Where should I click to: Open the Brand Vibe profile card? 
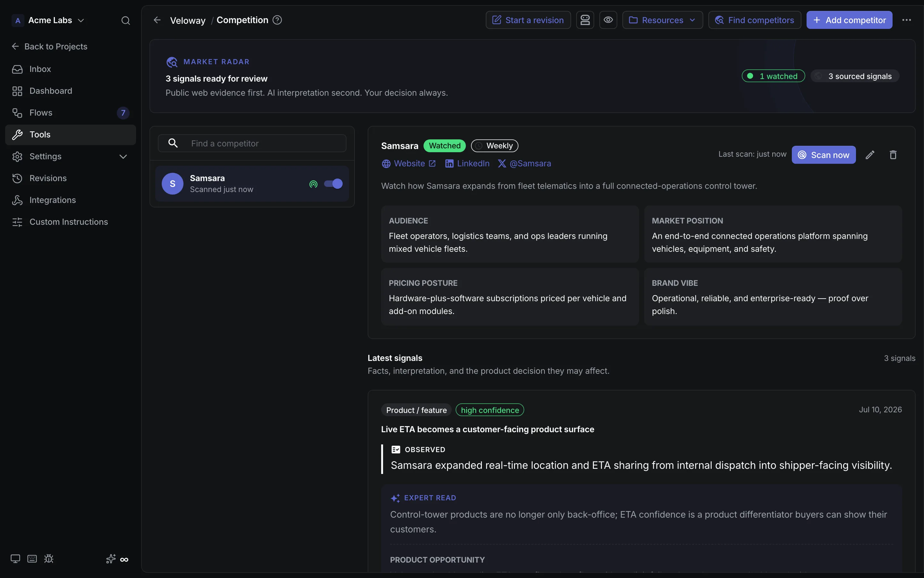[773, 297]
